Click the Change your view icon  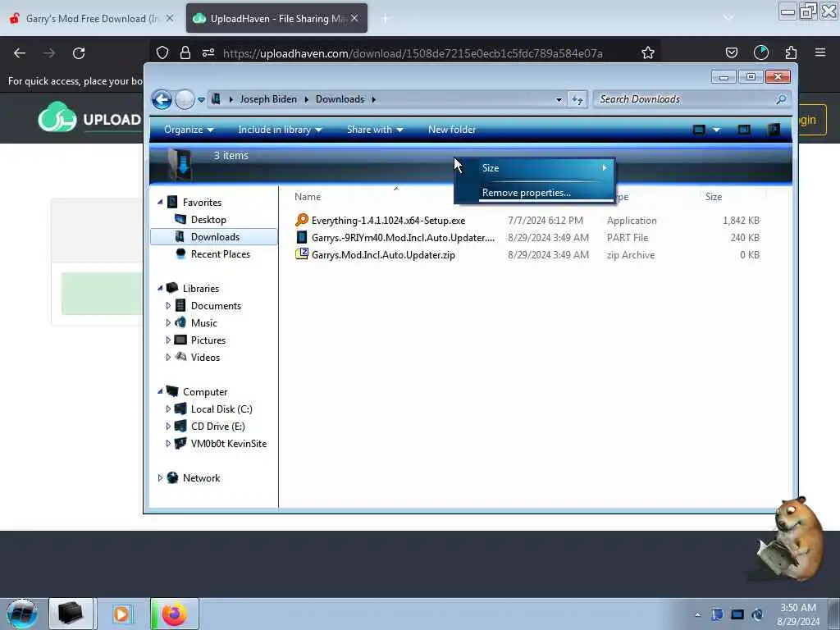(x=699, y=130)
